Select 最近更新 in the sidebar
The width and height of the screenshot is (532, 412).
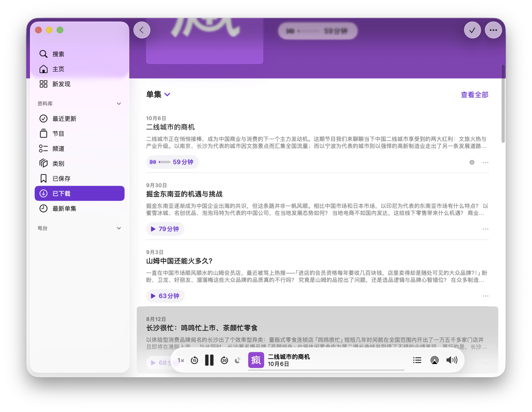[64, 119]
